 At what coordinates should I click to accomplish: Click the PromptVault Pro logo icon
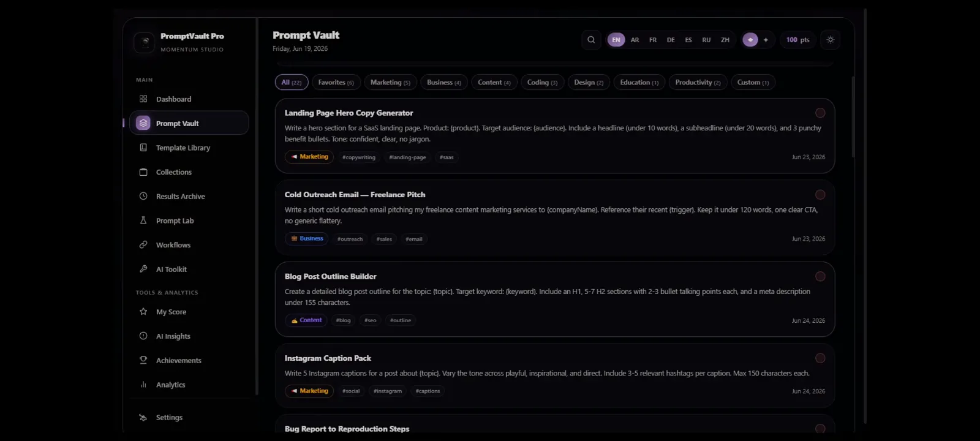click(145, 42)
